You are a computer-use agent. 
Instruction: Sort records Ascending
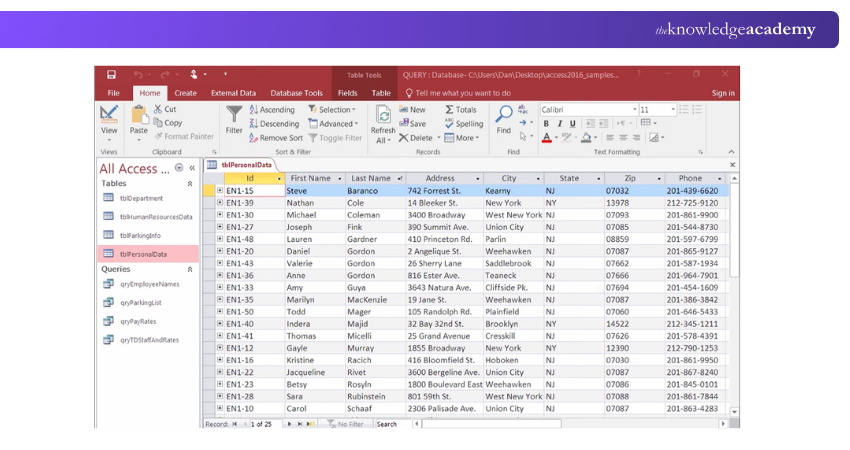[272, 110]
